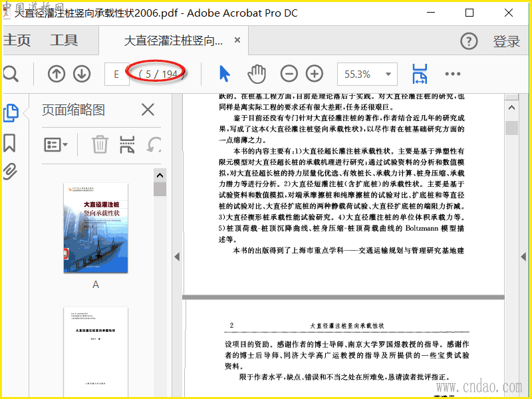Go to next page arrow

point(82,74)
